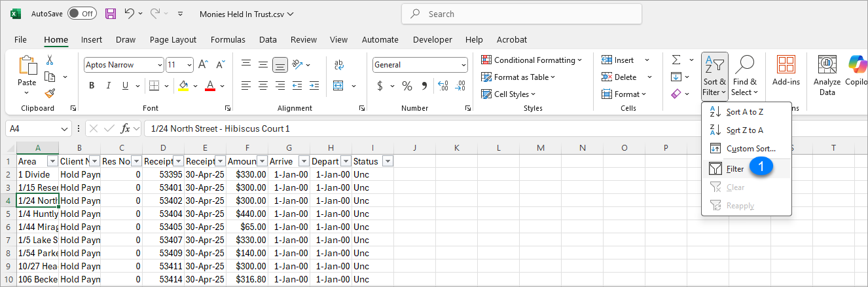Choose Custom Sort menu option
Image resolution: width=868 pixels, height=287 pixels.
[x=750, y=149]
